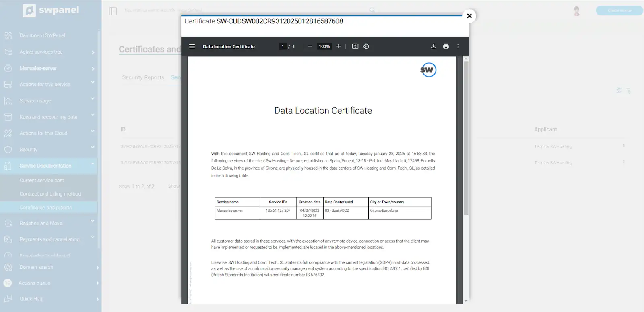
Task: Click the fit to page icon
Action: click(355, 46)
